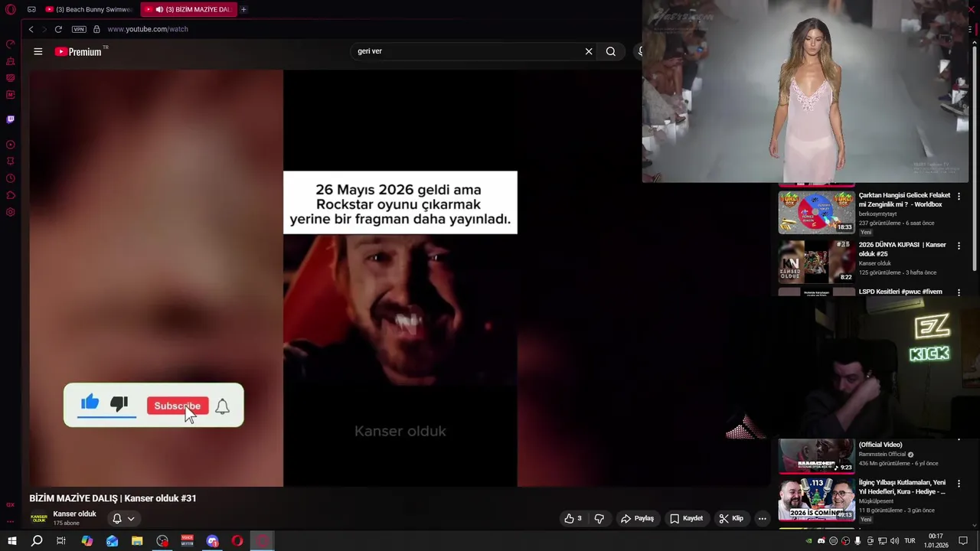Open Task View on taskbar
The width and height of the screenshot is (980, 551).
click(61, 541)
